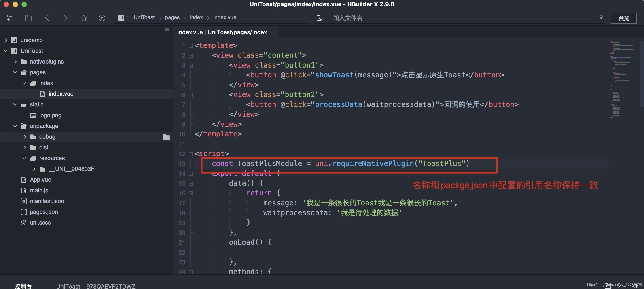Viewport: 644px width, 289px height.
Task: Fold the script block on line 12
Action: click(x=191, y=154)
